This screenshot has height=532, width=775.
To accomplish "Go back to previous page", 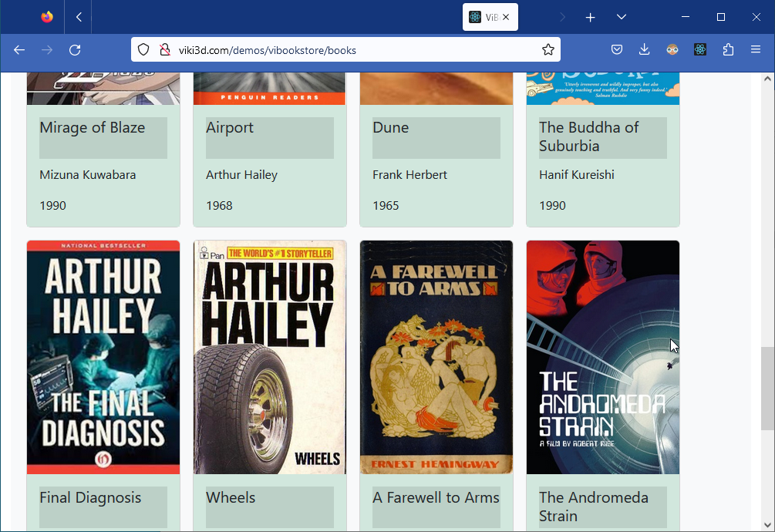I will coord(19,50).
